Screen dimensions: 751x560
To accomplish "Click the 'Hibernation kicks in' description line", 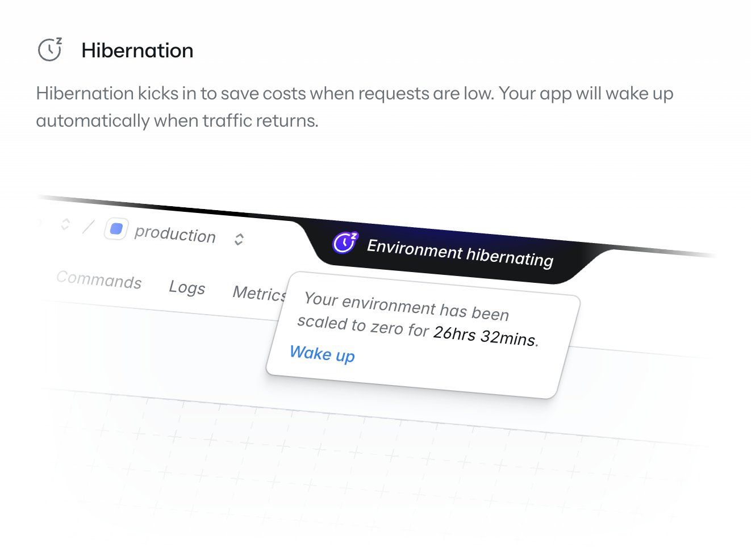I will (x=354, y=93).
